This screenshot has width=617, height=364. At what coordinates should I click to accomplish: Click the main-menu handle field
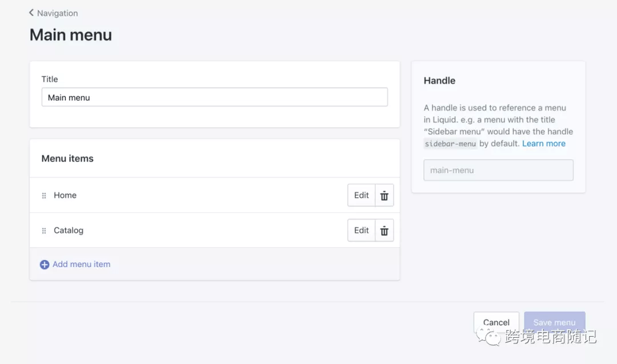pyautogui.click(x=498, y=170)
